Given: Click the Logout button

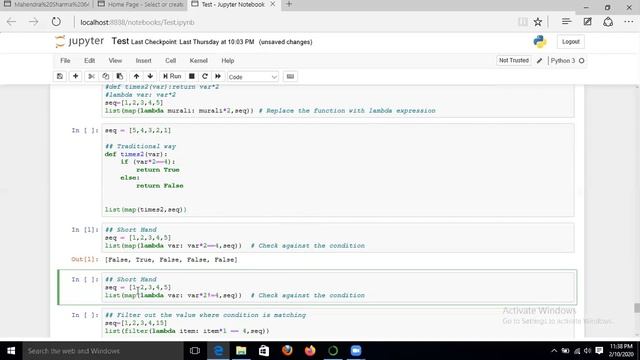Looking at the screenshot, I should coord(571,42).
